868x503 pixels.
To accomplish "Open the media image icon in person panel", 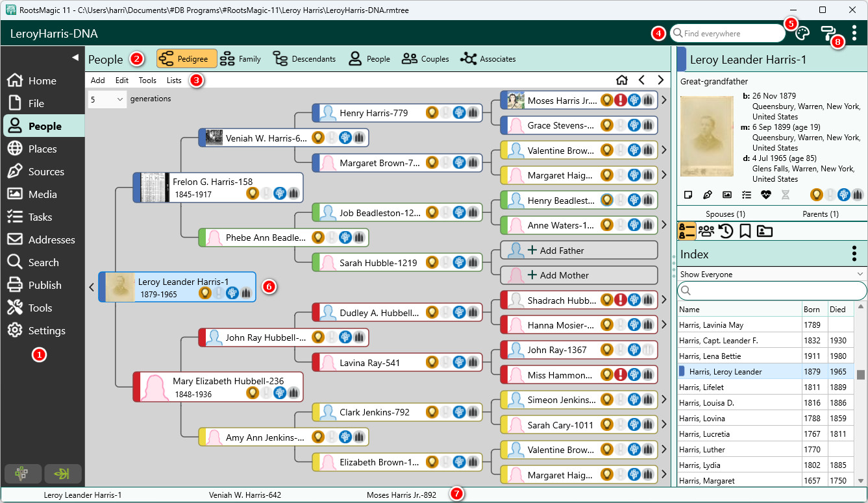I will tap(727, 194).
